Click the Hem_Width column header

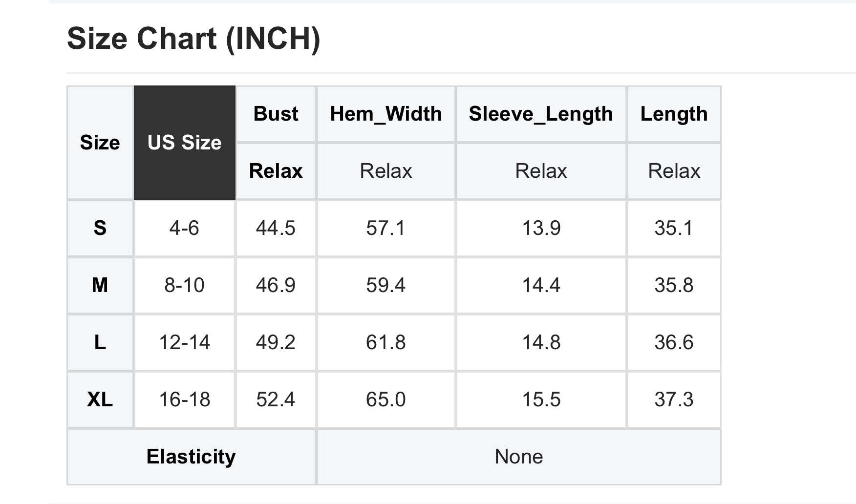pyautogui.click(x=386, y=114)
